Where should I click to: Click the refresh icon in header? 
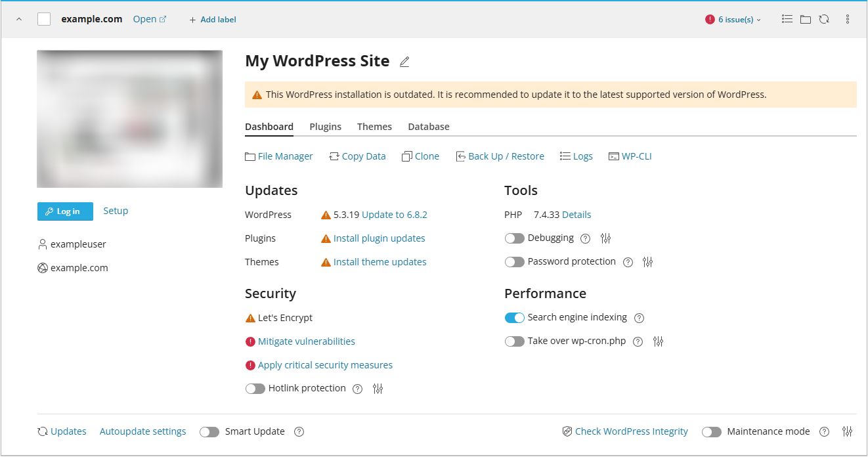pos(824,19)
